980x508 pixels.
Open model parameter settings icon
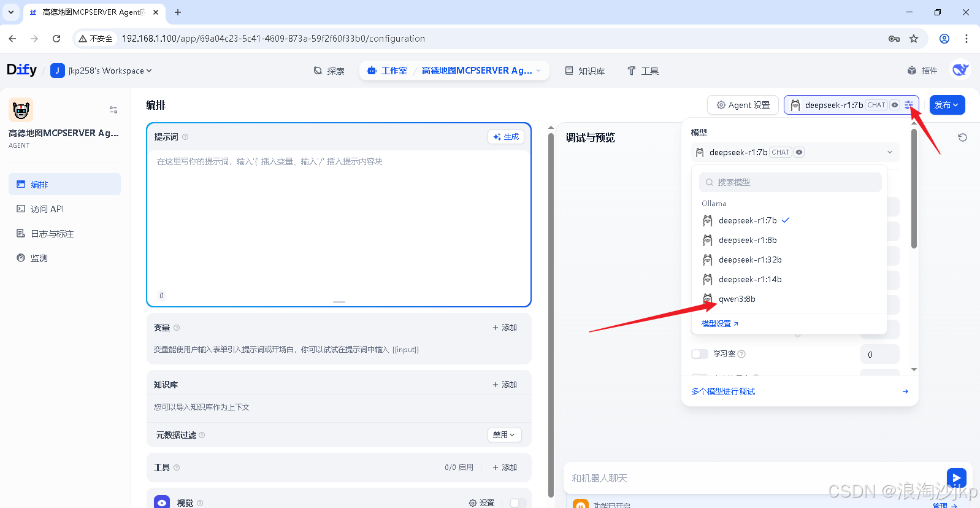[909, 105]
